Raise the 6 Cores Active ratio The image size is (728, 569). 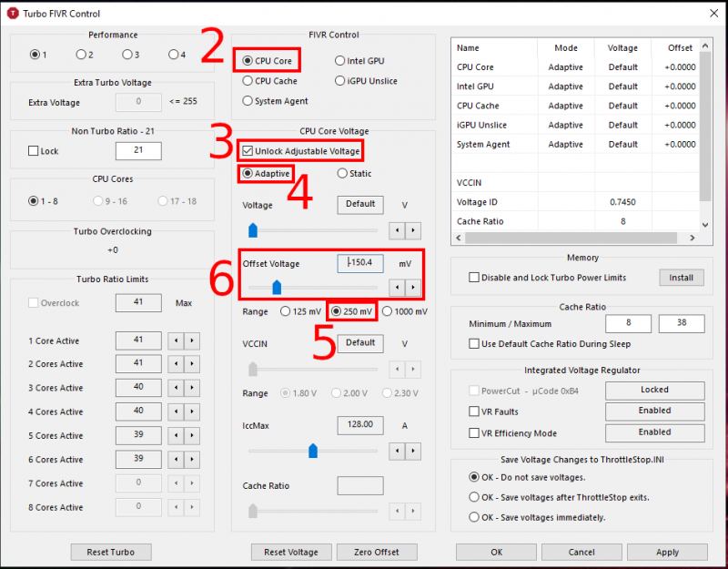pos(192,460)
